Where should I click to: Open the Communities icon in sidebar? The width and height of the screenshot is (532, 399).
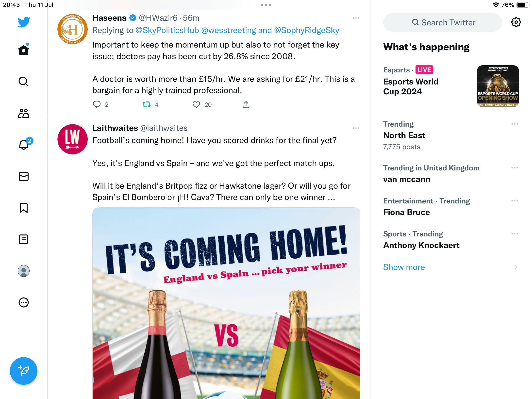[24, 113]
